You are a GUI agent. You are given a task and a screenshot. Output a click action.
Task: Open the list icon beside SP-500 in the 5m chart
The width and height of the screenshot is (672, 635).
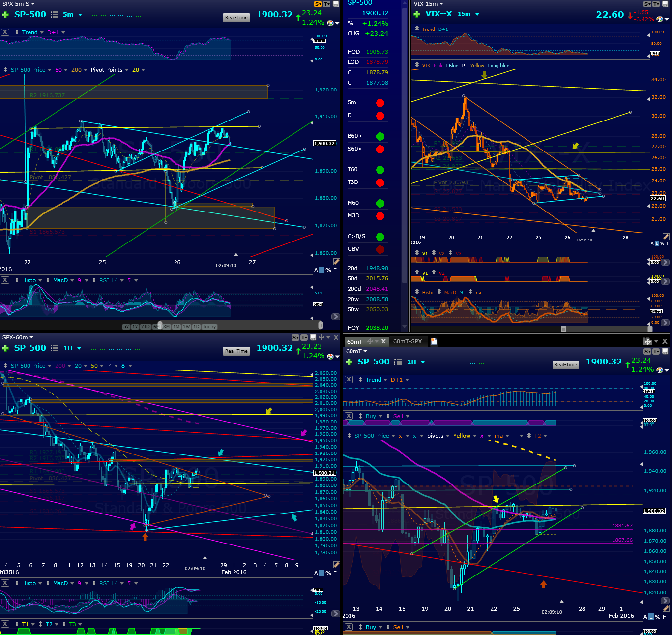coord(55,15)
